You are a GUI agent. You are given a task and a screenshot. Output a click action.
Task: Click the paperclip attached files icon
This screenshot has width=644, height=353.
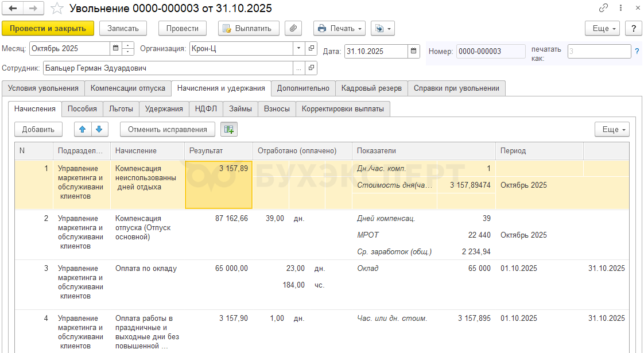293,28
